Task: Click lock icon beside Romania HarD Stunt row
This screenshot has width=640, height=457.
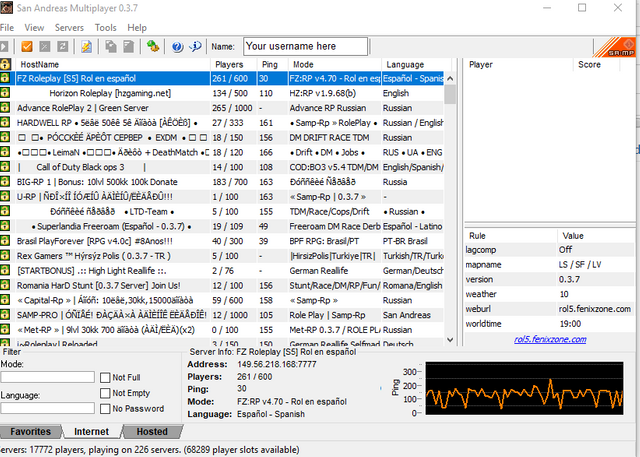Action: (5, 285)
